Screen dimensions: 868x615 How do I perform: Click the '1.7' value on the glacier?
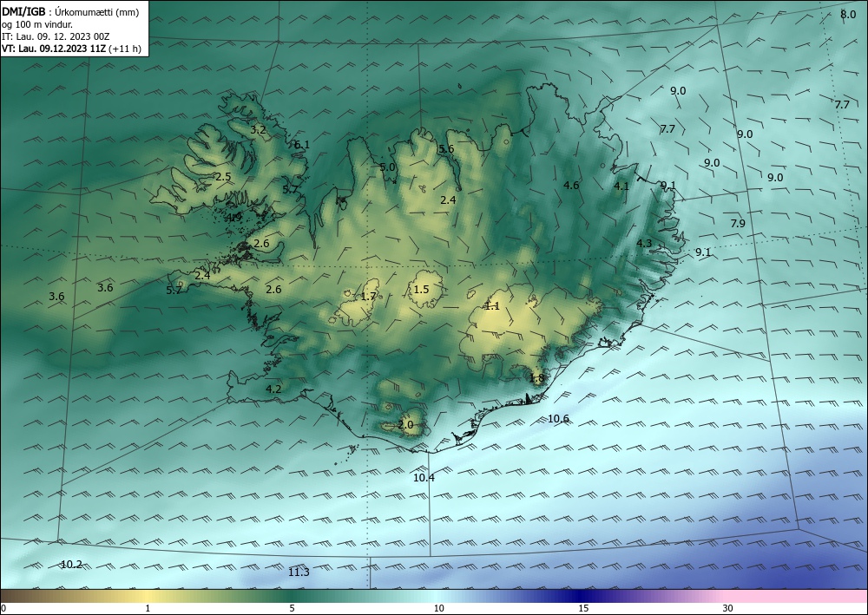tap(368, 297)
